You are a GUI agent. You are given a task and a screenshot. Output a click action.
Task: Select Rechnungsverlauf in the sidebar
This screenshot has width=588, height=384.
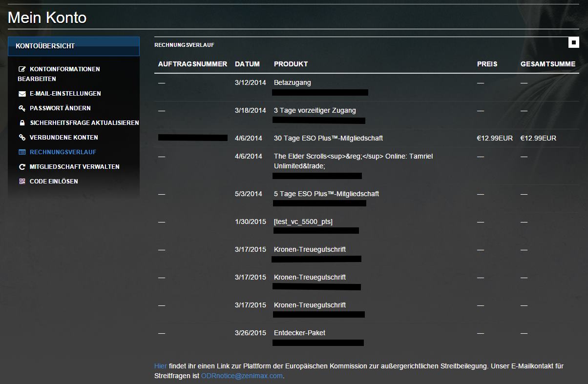[x=63, y=152]
